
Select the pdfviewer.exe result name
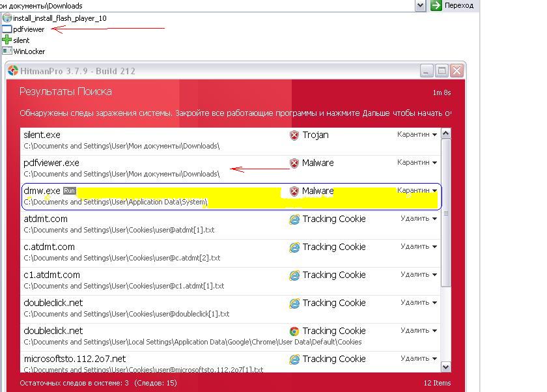51,163
